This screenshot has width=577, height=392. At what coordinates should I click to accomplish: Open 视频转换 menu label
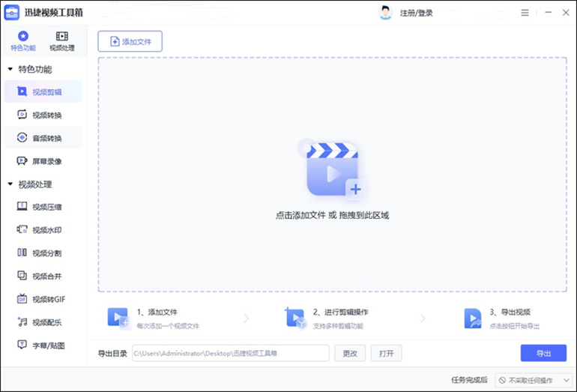tap(47, 115)
